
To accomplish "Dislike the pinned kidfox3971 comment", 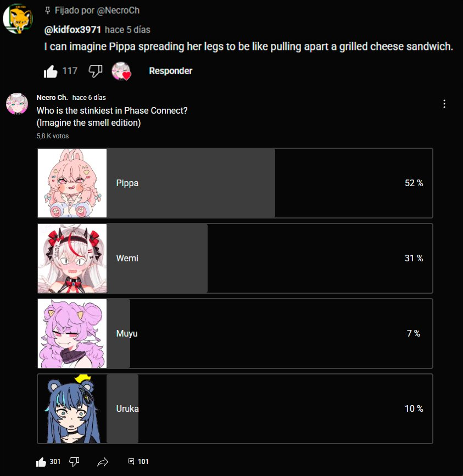I will point(96,71).
